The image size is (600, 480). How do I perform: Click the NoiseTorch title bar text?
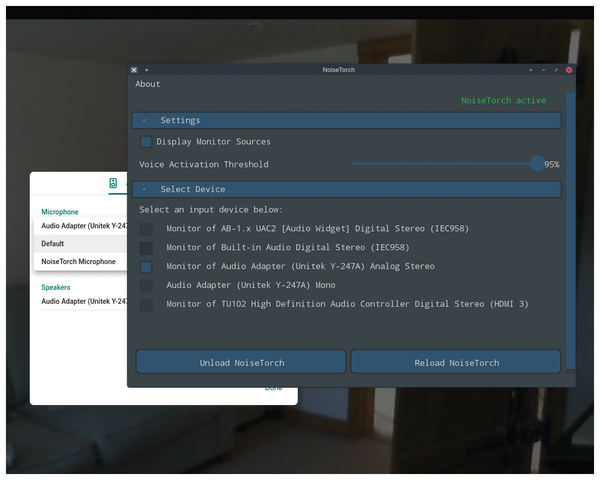coord(339,70)
